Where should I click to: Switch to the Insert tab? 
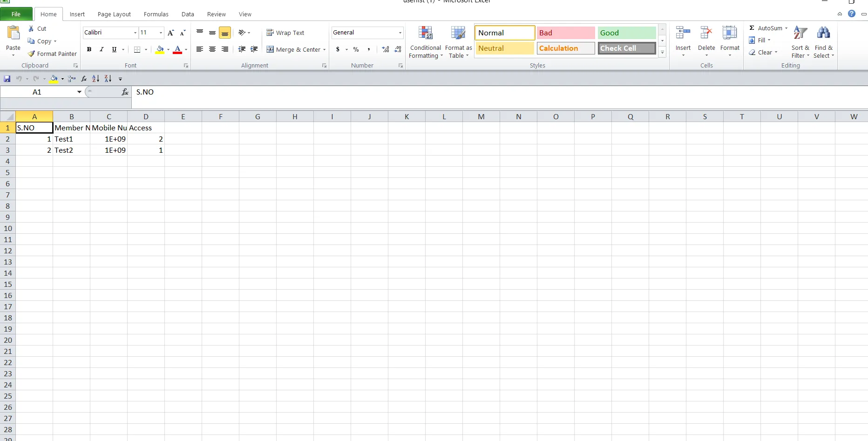coord(77,14)
